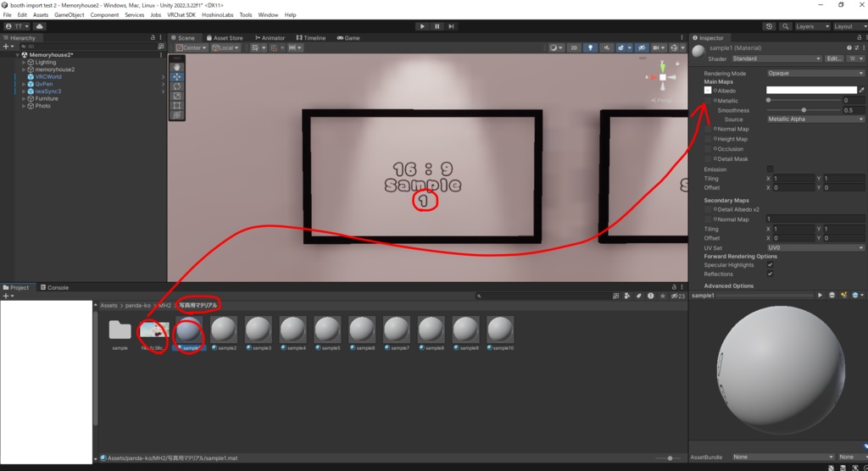Click the shader Edit... button
The height and width of the screenshot is (471, 868).
pyautogui.click(x=834, y=58)
